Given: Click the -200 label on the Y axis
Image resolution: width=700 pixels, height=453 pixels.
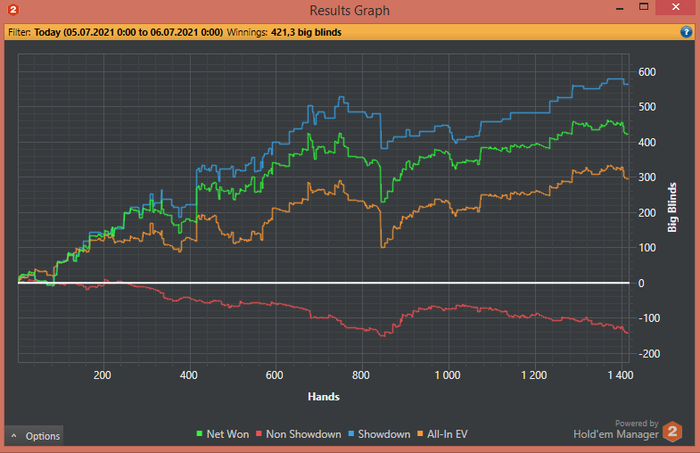Looking at the screenshot, I should pyautogui.click(x=649, y=354).
